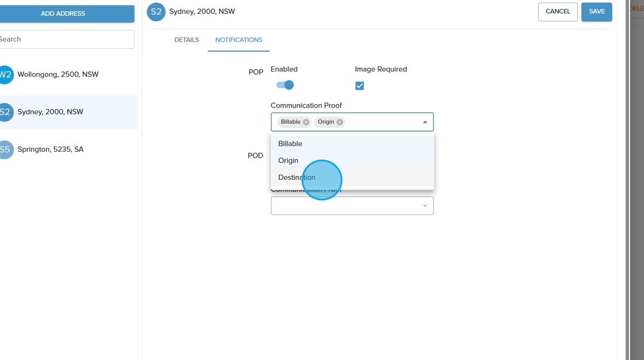Uncheck the Image Required checkbox

[359, 86]
